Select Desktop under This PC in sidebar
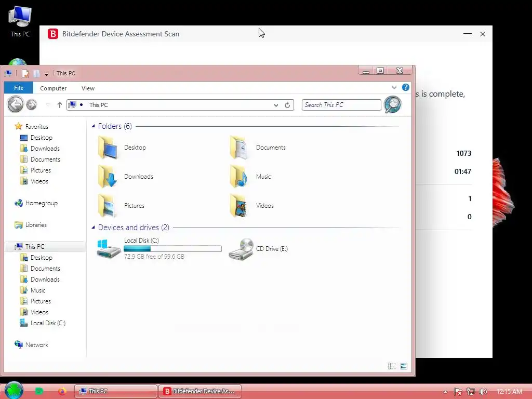This screenshot has width=532, height=399. [42, 258]
